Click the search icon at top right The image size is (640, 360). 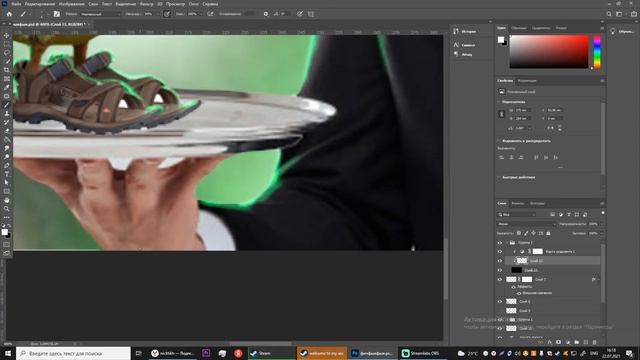point(609,14)
